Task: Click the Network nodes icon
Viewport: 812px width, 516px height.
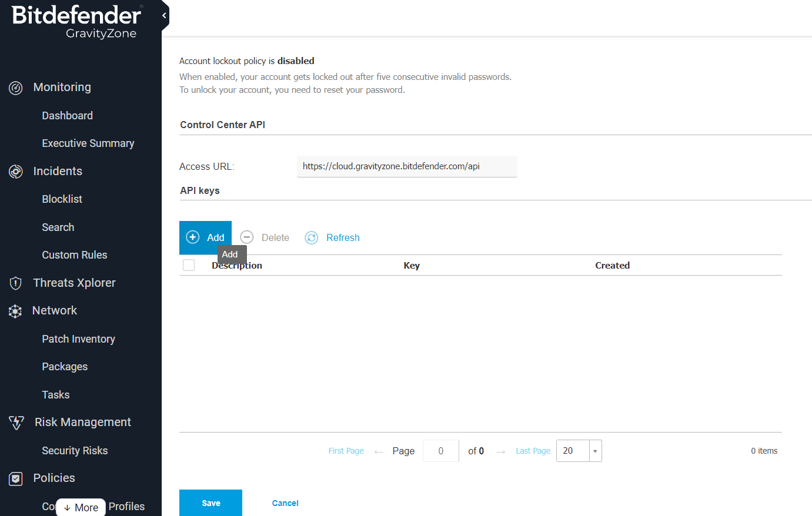Action: (x=15, y=311)
